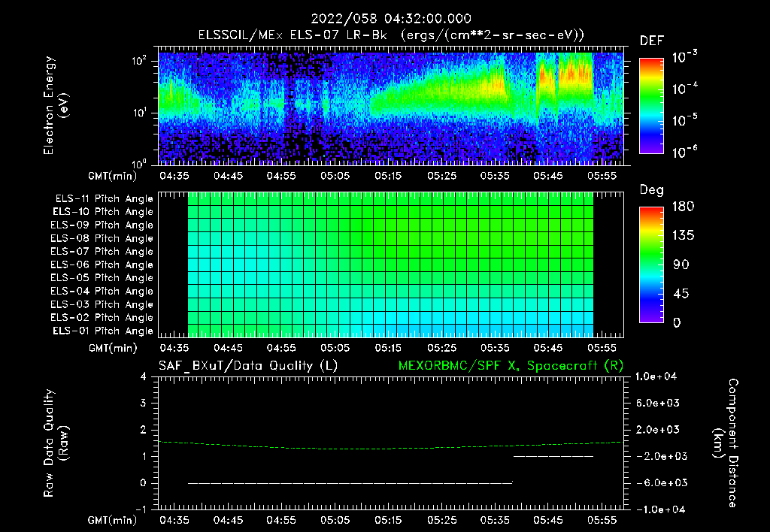
Task: Click the 180 label on Deg scale
Action: pyautogui.click(x=682, y=207)
